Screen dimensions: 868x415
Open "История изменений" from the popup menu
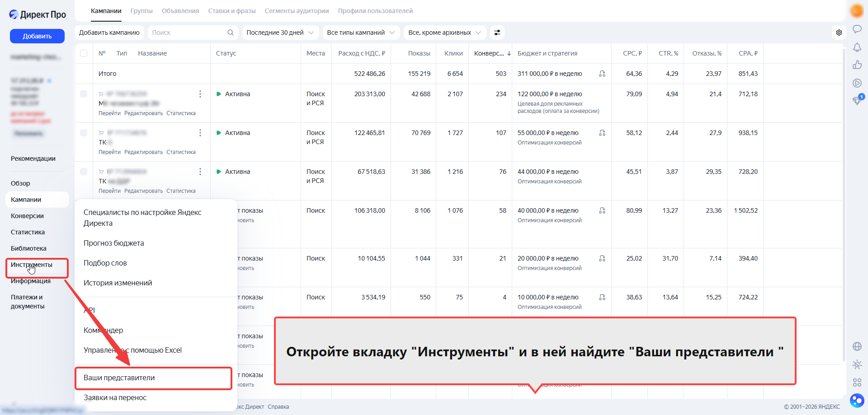(x=118, y=283)
